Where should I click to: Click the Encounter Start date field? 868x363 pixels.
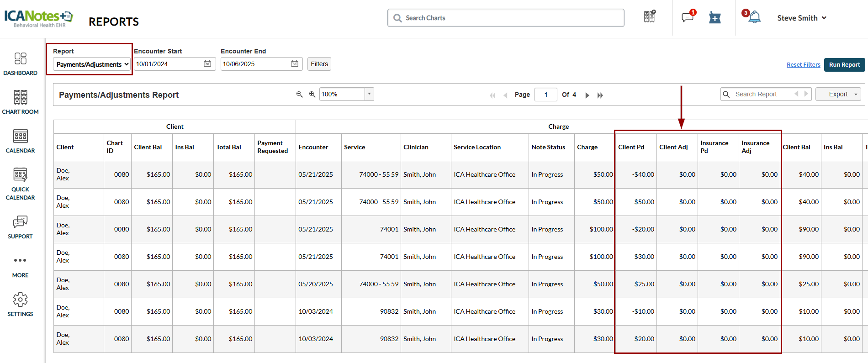pyautogui.click(x=175, y=64)
